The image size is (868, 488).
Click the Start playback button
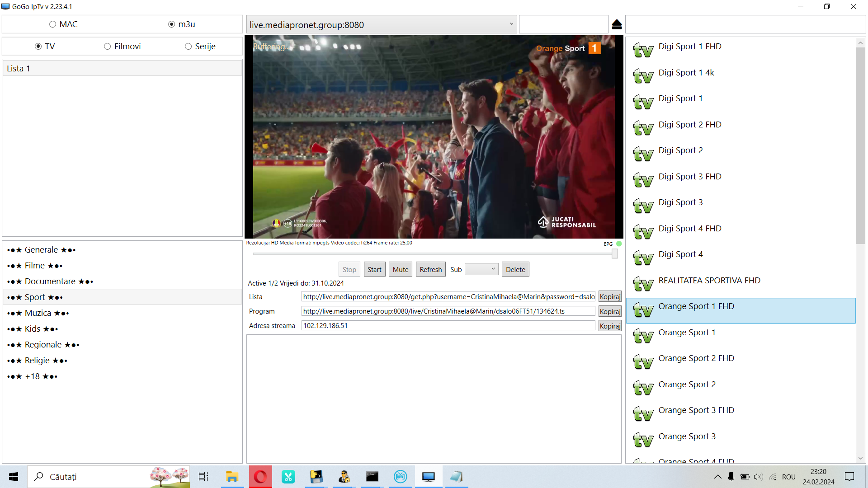pyautogui.click(x=374, y=269)
